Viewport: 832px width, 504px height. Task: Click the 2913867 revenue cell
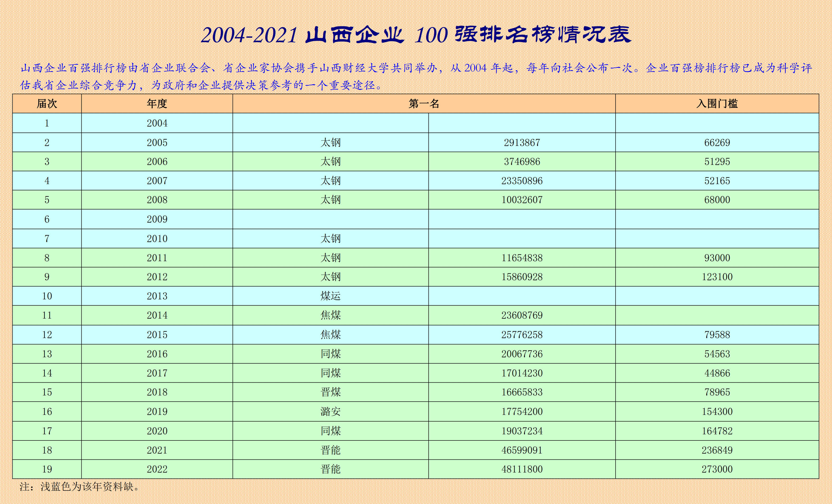point(522,143)
